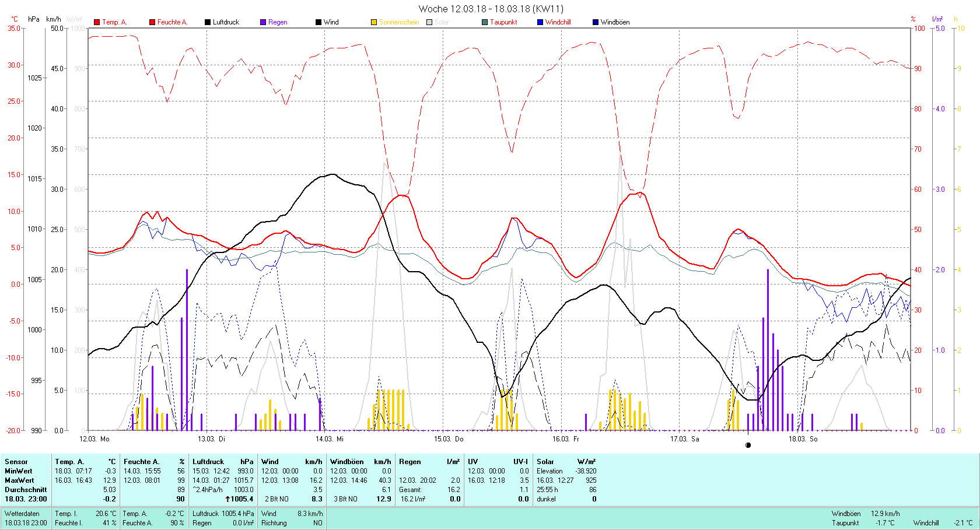Click the Windböen legend label
The height and width of the screenshot is (530, 980).
point(615,22)
